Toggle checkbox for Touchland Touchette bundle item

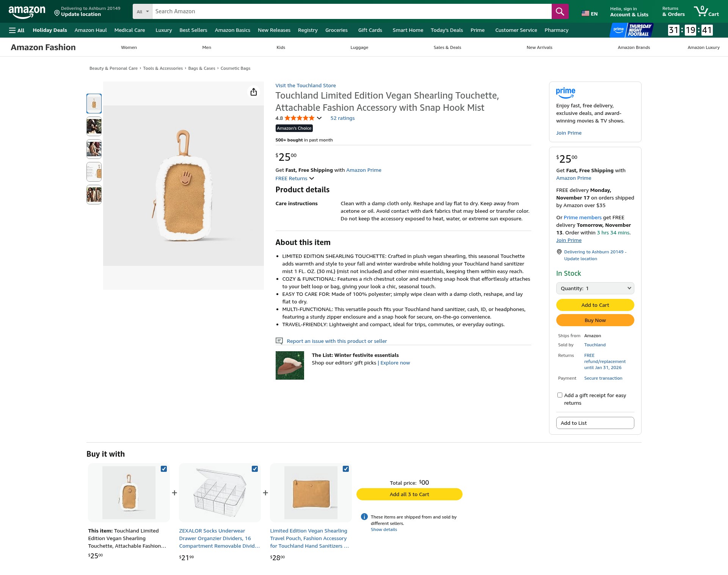(x=164, y=469)
